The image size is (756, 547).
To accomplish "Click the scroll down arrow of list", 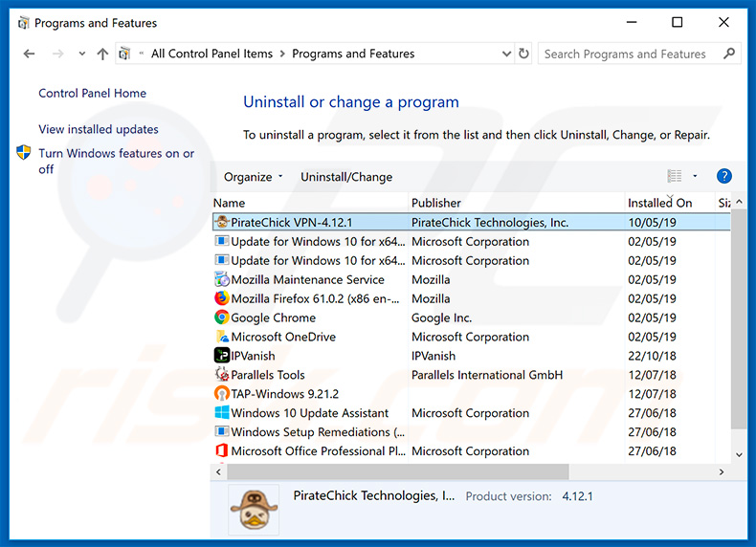I will pyautogui.click(x=739, y=454).
